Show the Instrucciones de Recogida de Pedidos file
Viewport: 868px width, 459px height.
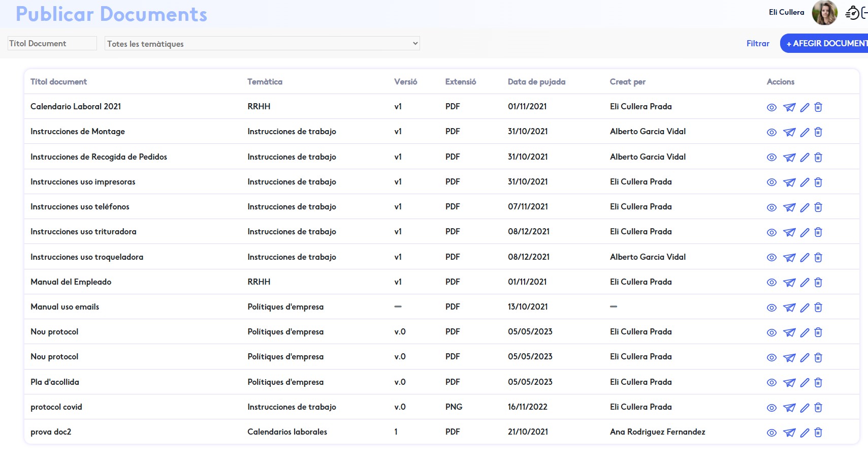tap(771, 158)
